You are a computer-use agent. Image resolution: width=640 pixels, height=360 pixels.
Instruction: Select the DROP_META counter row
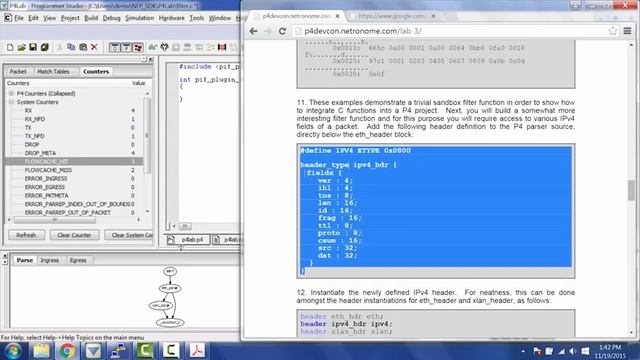[73, 153]
